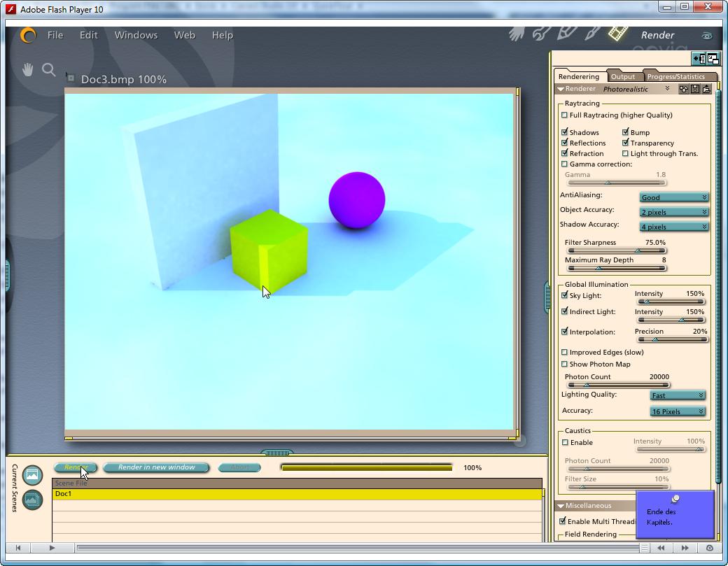Enable Improved Edges (slow)
This screenshot has width=728, height=566.
(565, 352)
